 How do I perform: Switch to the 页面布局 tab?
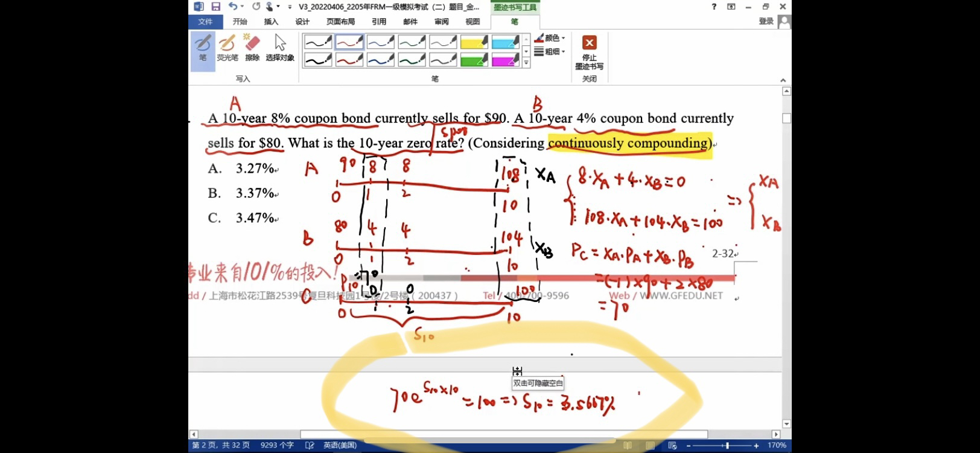(x=341, y=22)
